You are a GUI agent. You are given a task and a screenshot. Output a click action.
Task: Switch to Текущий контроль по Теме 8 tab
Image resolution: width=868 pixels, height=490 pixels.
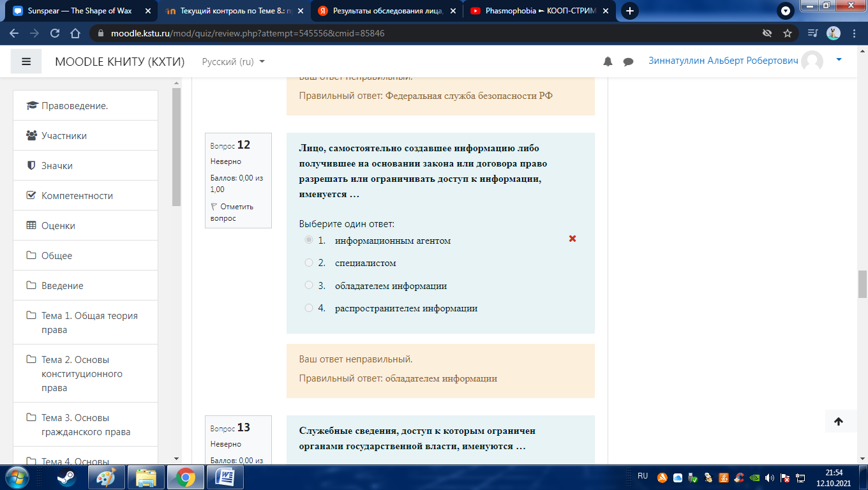pyautogui.click(x=234, y=11)
